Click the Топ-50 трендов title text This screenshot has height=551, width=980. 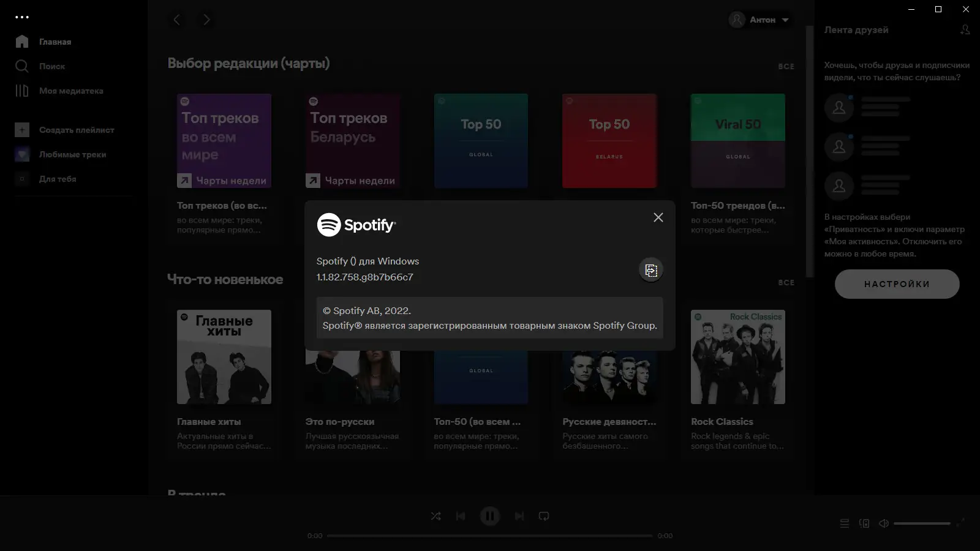pyautogui.click(x=737, y=206)
